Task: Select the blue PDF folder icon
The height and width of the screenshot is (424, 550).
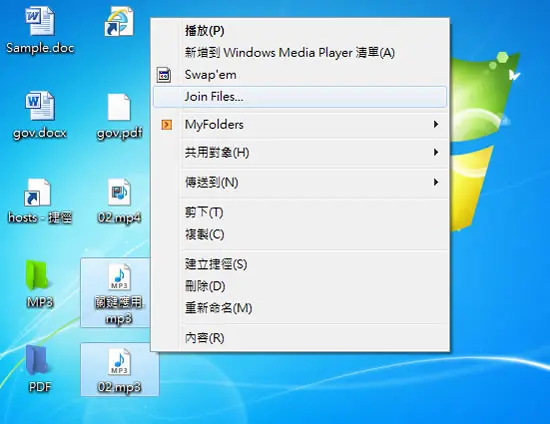Action: (x=37, y=360)
